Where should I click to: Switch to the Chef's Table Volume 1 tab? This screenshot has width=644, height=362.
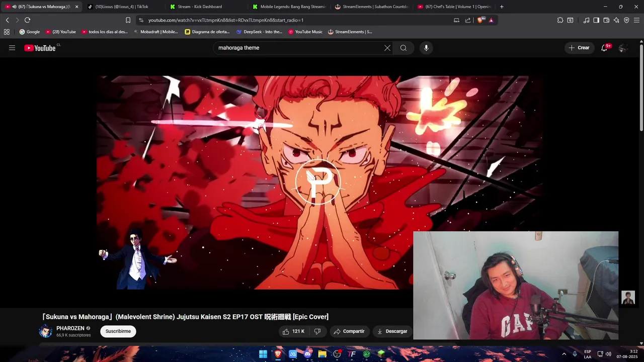pyautogui.click(x=454, y=7)
